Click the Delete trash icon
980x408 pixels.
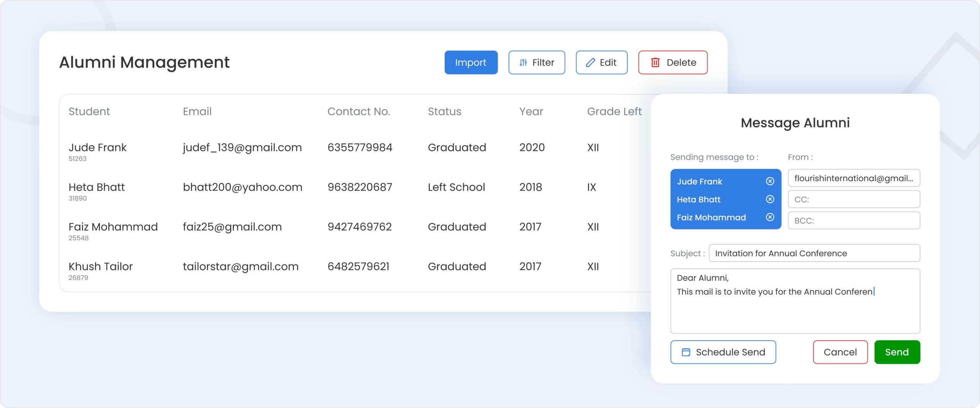(655, 62)
